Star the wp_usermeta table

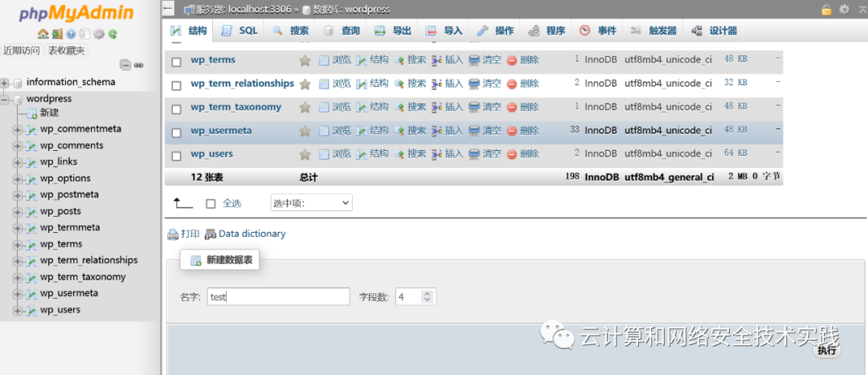305,131
